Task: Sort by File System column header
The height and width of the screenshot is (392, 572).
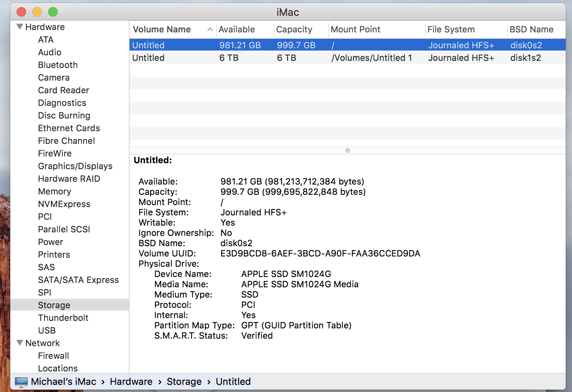Action: point(451,29)
